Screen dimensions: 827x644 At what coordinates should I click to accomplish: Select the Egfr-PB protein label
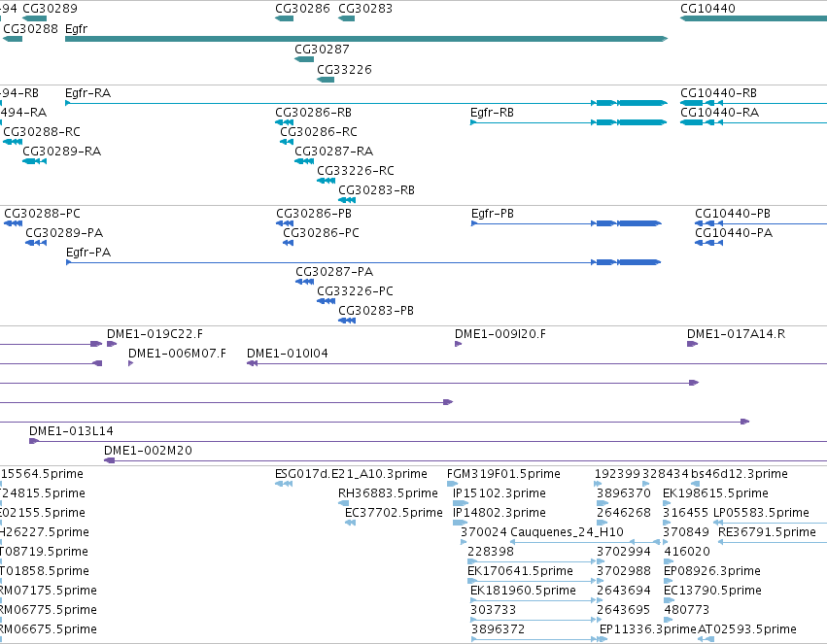(492, 214)
